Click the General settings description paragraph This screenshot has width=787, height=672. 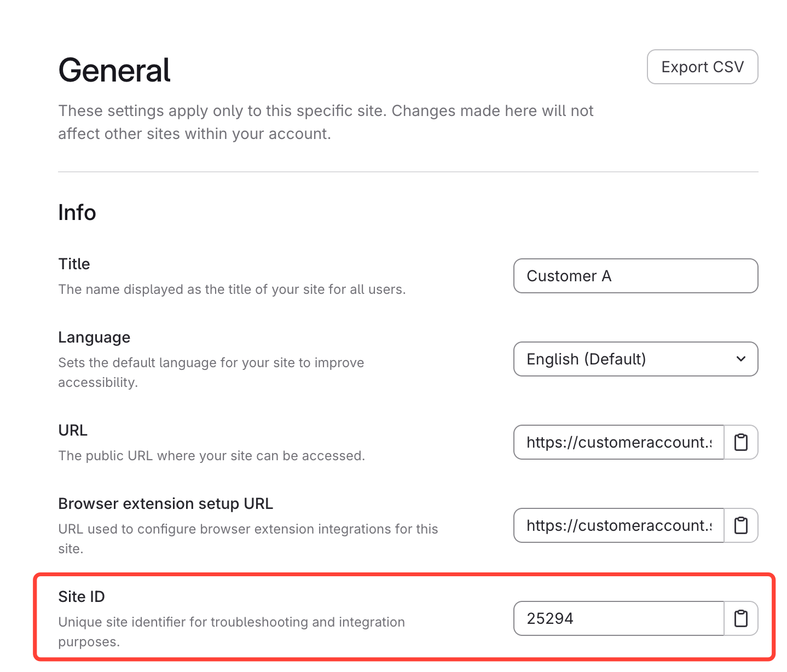coord(326,122)
